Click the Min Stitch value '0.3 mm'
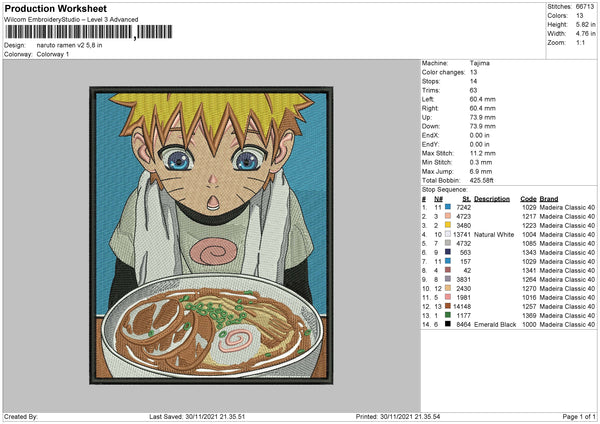600x424 pixels. click(x=481, y=162)
